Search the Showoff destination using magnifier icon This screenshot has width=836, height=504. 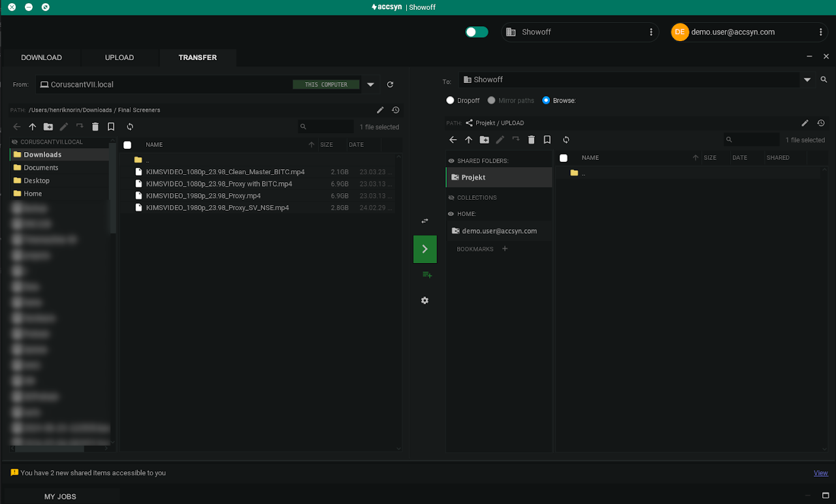[824, 80]
